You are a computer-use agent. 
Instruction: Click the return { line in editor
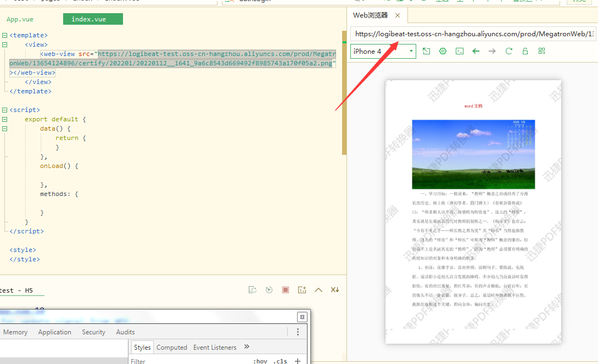[70, 138]
